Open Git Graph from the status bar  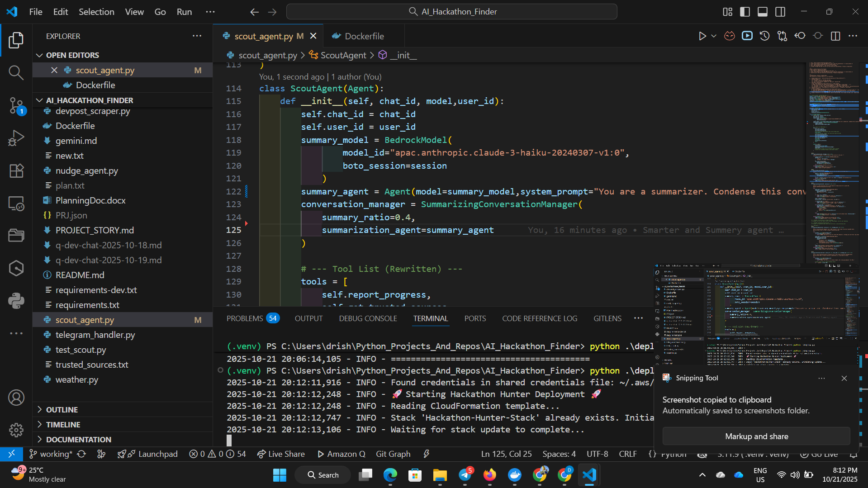(x=393, y=454)
